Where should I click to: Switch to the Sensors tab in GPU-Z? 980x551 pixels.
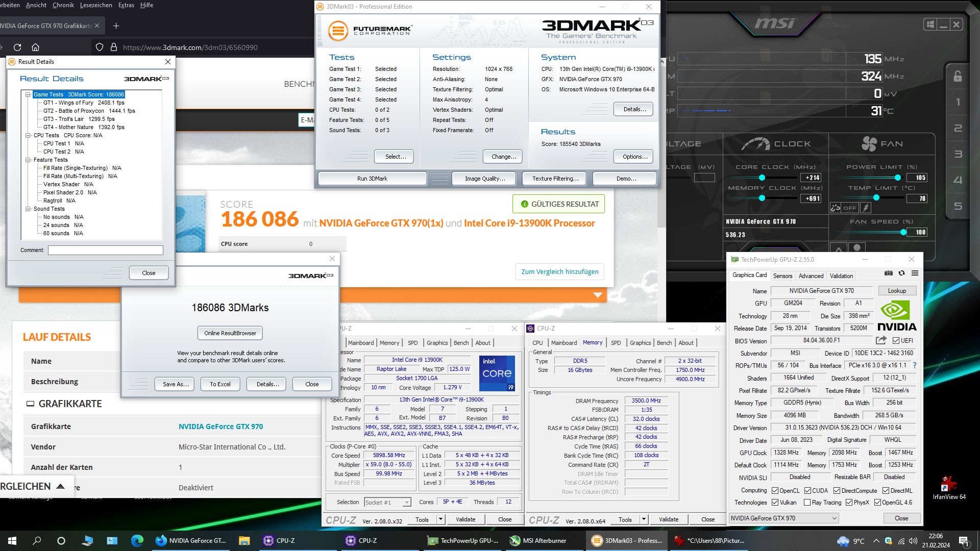point(782,275)
